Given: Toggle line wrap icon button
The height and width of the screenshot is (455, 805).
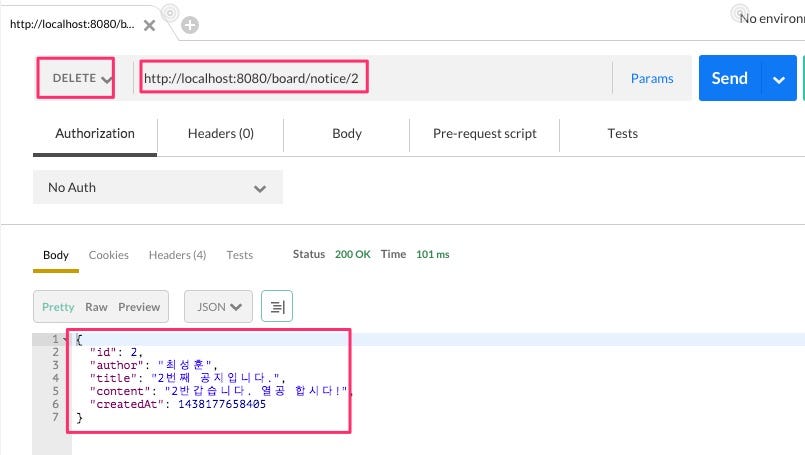Looking at the screenshot, I should click(277, 307).
